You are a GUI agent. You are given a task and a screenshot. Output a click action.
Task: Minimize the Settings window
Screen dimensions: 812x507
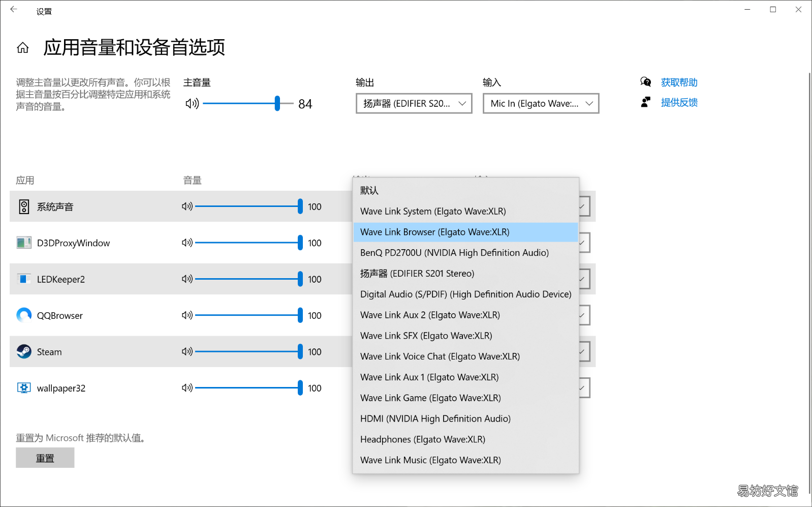[747, 10]
